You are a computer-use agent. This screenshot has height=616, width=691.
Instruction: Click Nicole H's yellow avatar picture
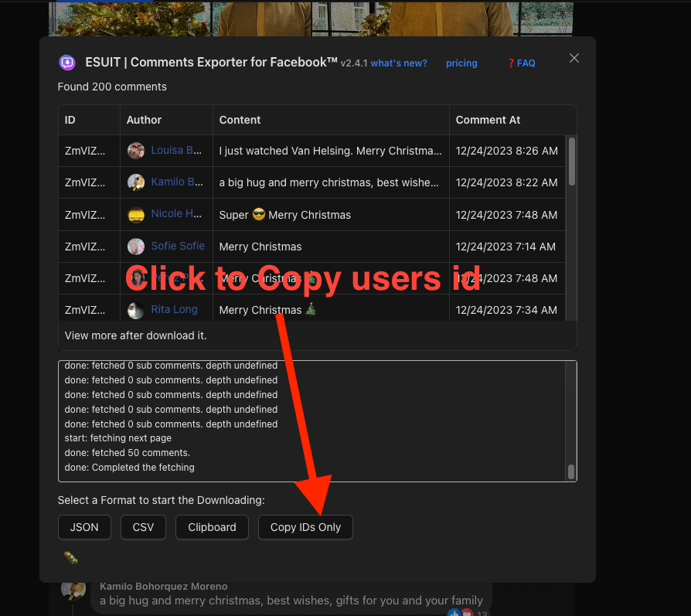136,214
